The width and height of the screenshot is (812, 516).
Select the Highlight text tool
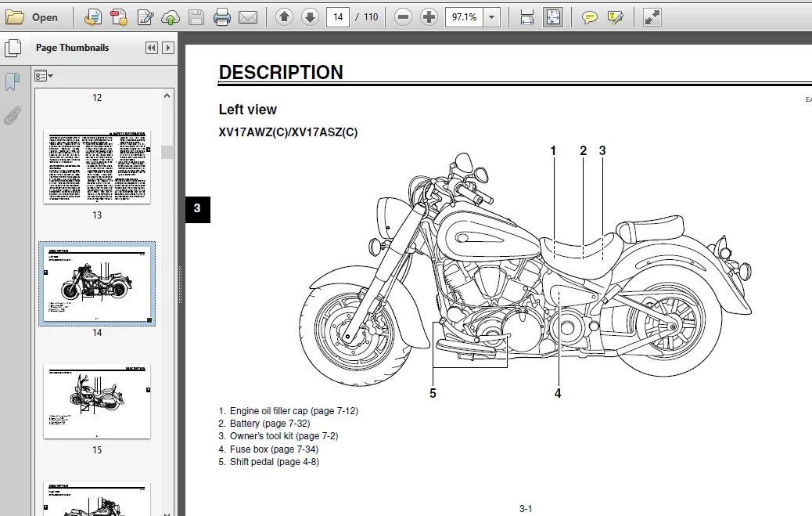tap(615, 17)
